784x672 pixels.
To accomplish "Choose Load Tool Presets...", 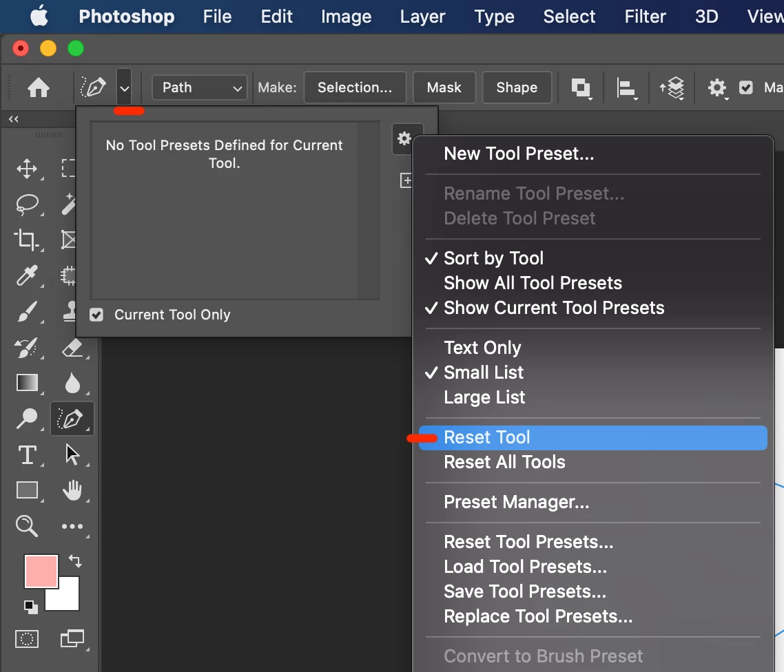I will coord(592,567).
